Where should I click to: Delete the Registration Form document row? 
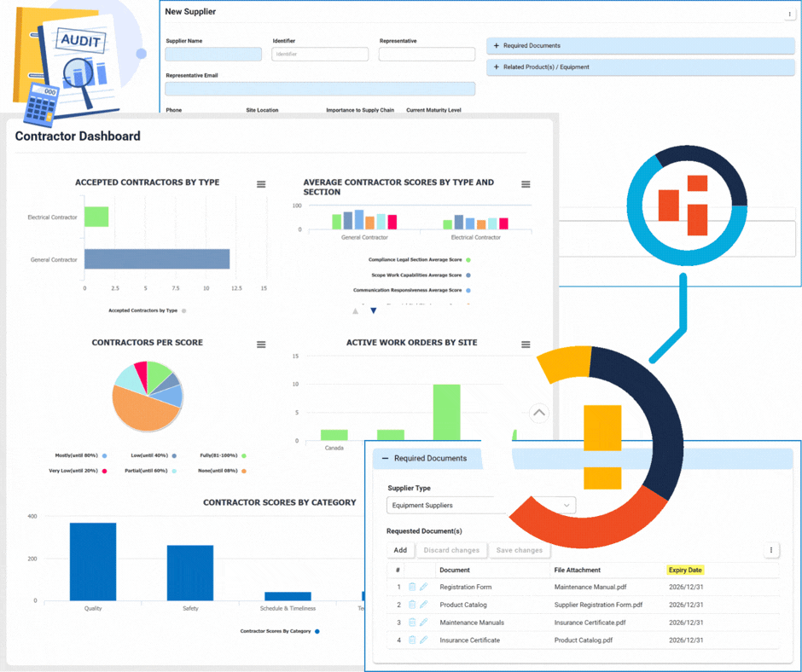(x=412, y=587)
